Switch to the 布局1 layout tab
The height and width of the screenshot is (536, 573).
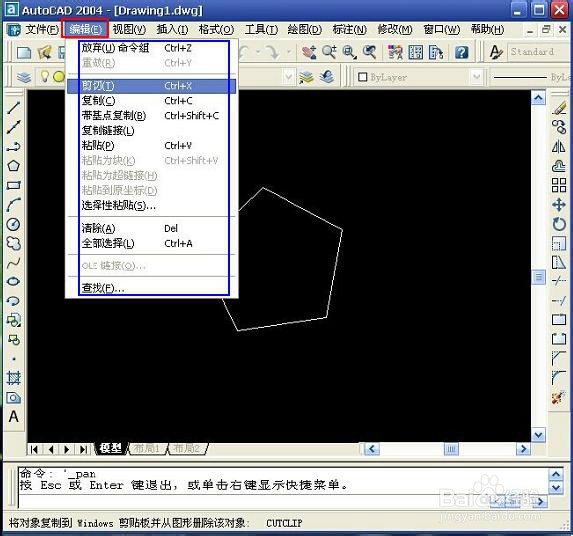click(147, 448)
